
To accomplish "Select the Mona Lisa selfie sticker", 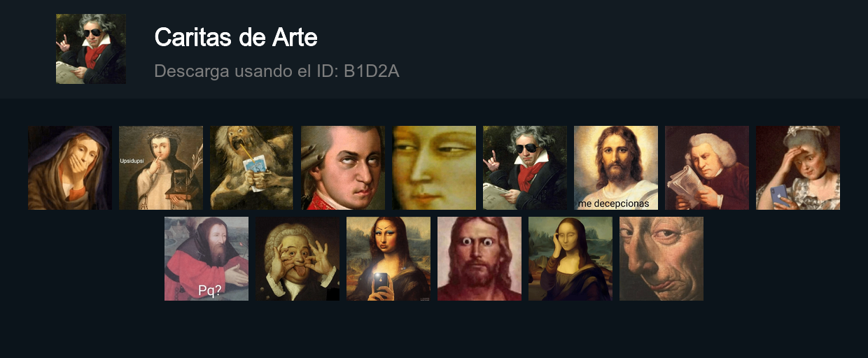I will [x=388, y=259].
